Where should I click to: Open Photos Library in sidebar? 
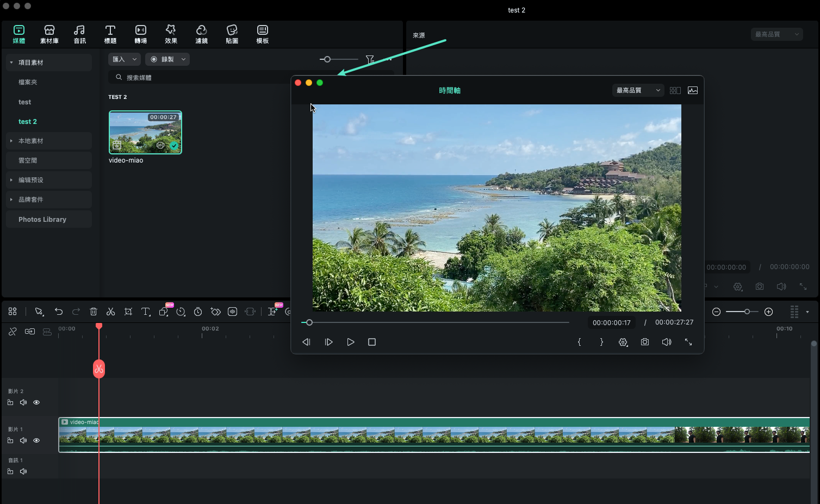pos(42,219)
